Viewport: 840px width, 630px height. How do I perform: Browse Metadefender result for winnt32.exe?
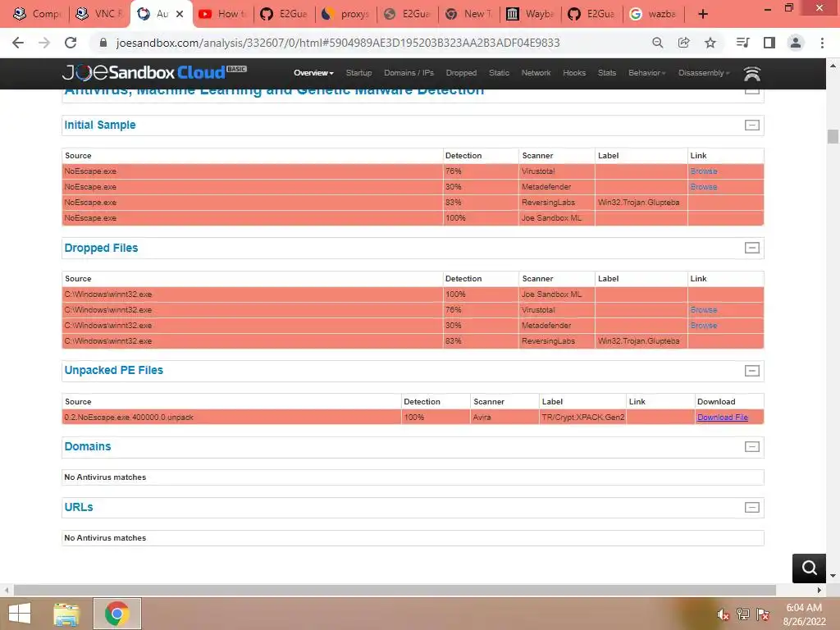(703, 325)
